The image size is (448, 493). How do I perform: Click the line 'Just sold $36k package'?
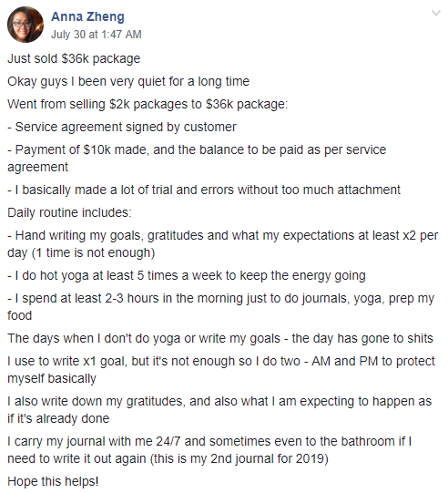[74, 59]
